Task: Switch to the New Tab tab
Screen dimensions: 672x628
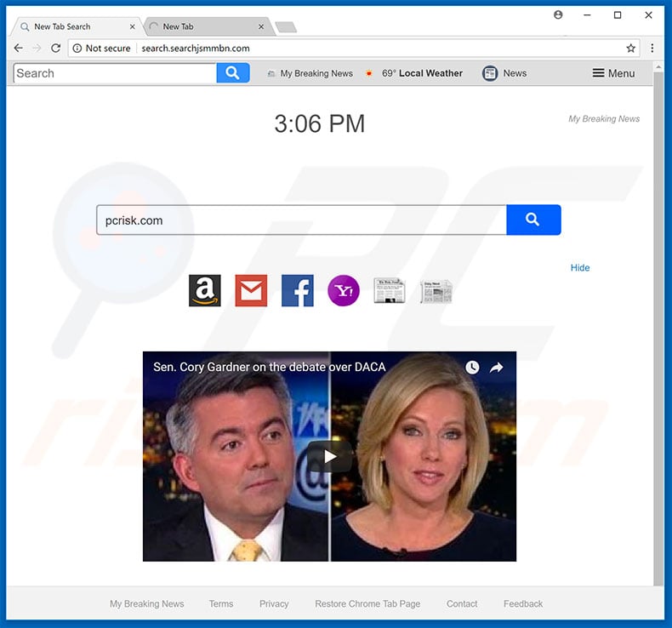Action: click(208, 26)
